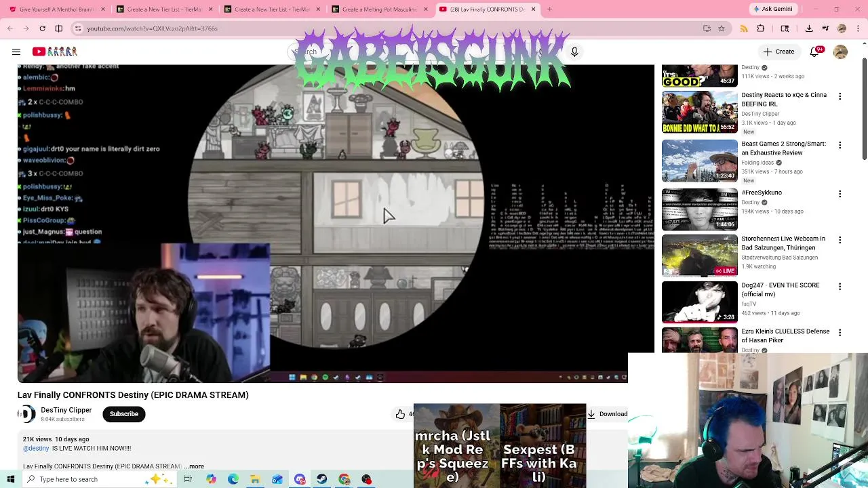Open the install app icon in address bar
The width and height of the screenshot is (868, 488).
click(707, 28)
